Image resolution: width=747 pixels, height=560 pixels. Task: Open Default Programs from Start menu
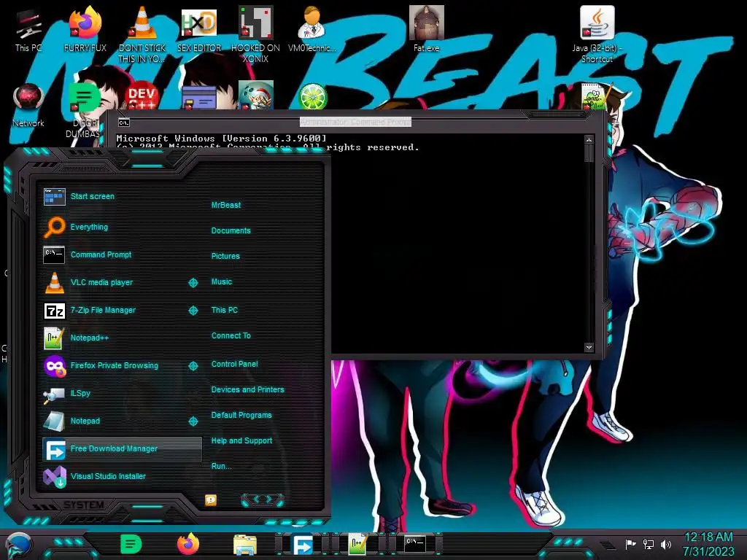(x=241, y=415)
